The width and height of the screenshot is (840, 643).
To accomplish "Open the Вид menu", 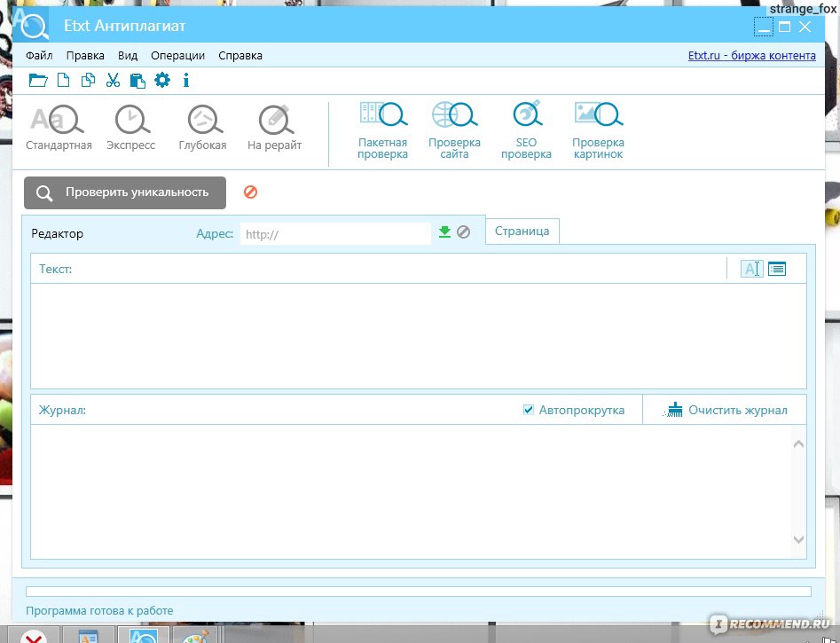I will click(128, 56).
